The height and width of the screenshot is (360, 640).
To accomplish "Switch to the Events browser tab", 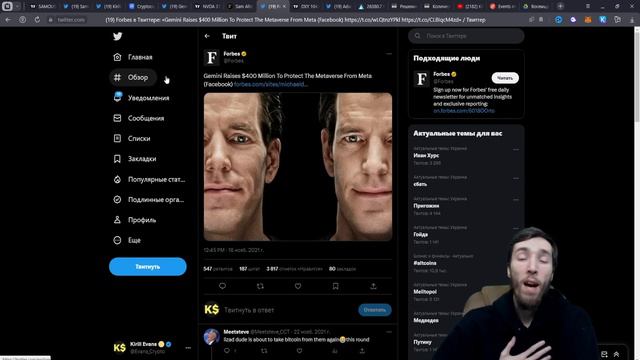I will coord(502,6).
